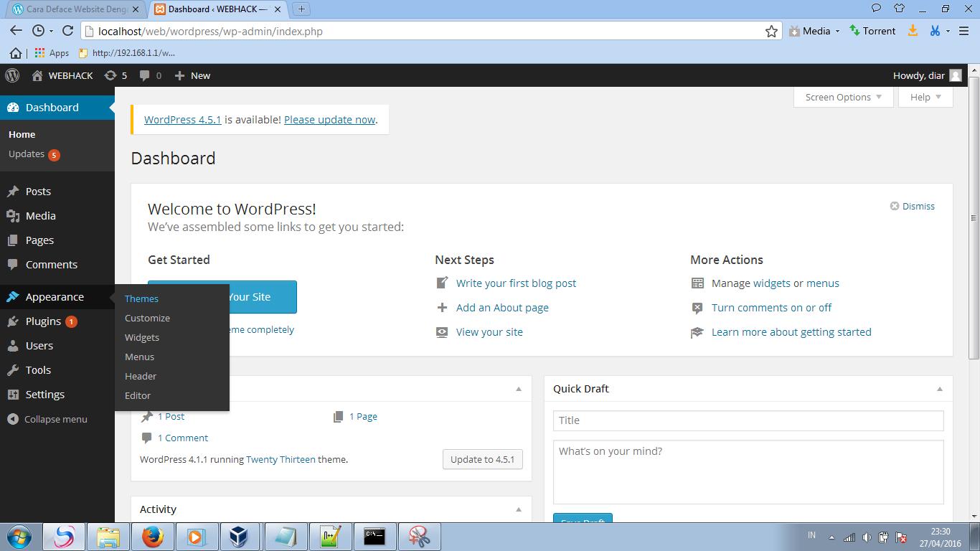Open Settings from the sidebar
Image resolution: width=980 pixels, height=551 pixels.
pyautogui.click(x=44, y=394)
